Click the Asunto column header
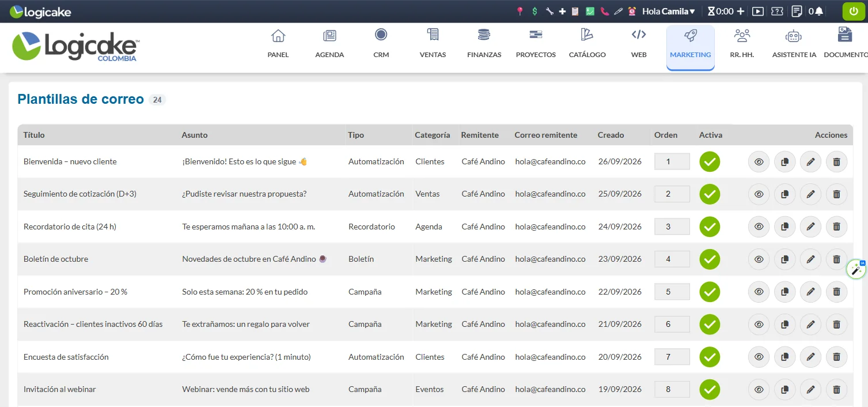Image resolution: width=868 pixels, height=407 pixels. [195, 135]
